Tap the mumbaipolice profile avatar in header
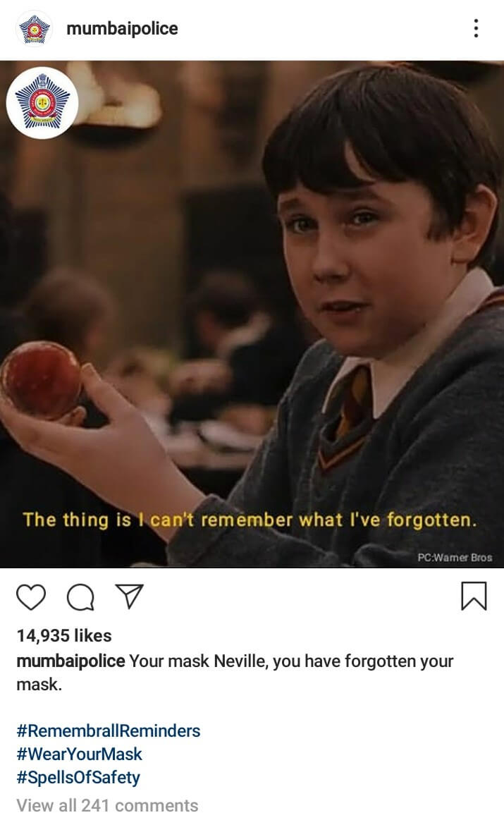504x820 pixels. click(35, 29)
